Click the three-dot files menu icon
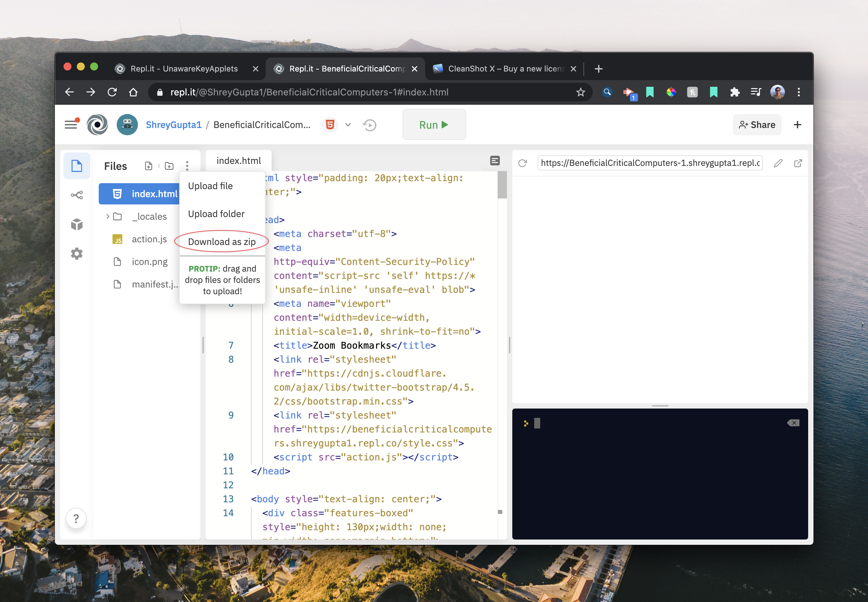This screenshot has height=602, width=868. click(186, 166)
